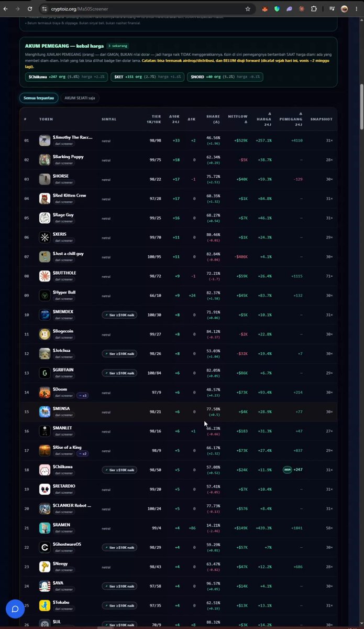Click the dari screener tag under $HORSE
364x629 pixels.
pyautogui.click(x=63, y=182)
